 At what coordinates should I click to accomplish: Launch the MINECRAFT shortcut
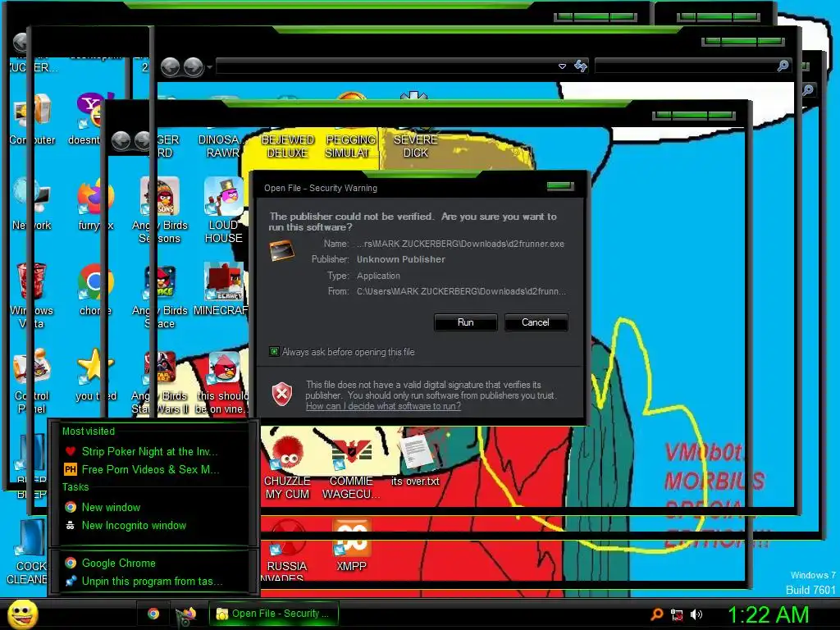coord(221,290)
